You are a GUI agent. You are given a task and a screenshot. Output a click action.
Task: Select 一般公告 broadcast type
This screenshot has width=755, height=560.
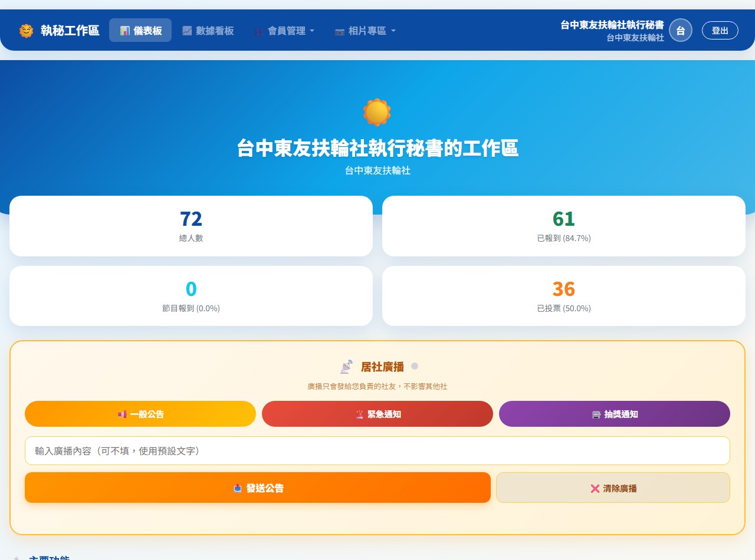[x=140, y=414]
